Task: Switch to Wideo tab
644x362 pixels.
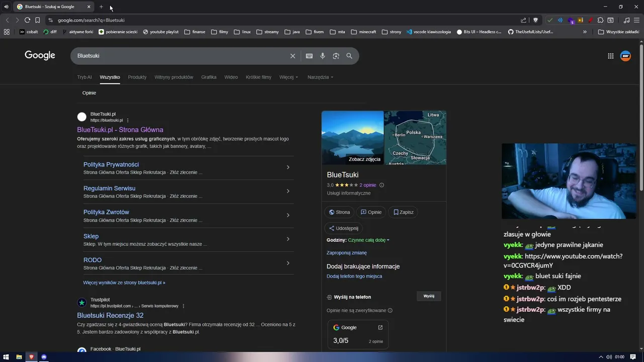Action: pyautogui.click(x=231, y=77)
